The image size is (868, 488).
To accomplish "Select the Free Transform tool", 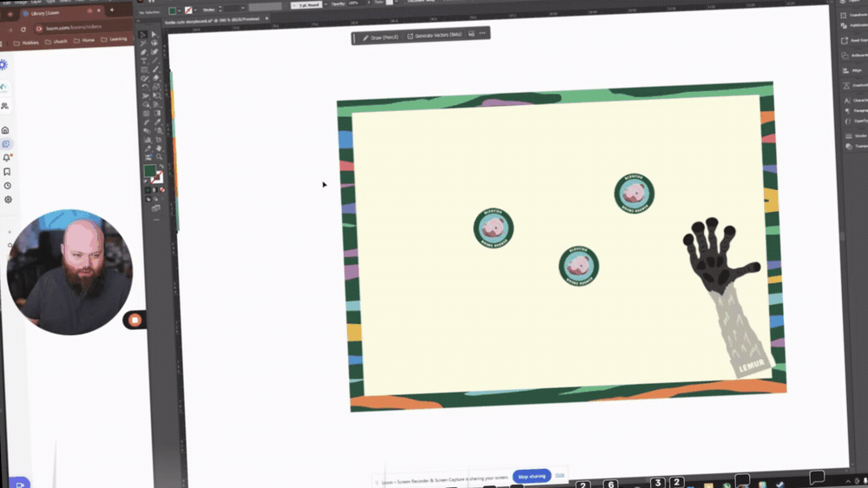I will [157, 96].
